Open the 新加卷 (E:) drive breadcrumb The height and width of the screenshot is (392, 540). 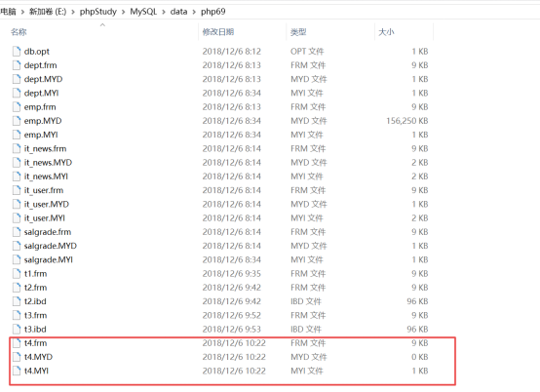point(48,12)
